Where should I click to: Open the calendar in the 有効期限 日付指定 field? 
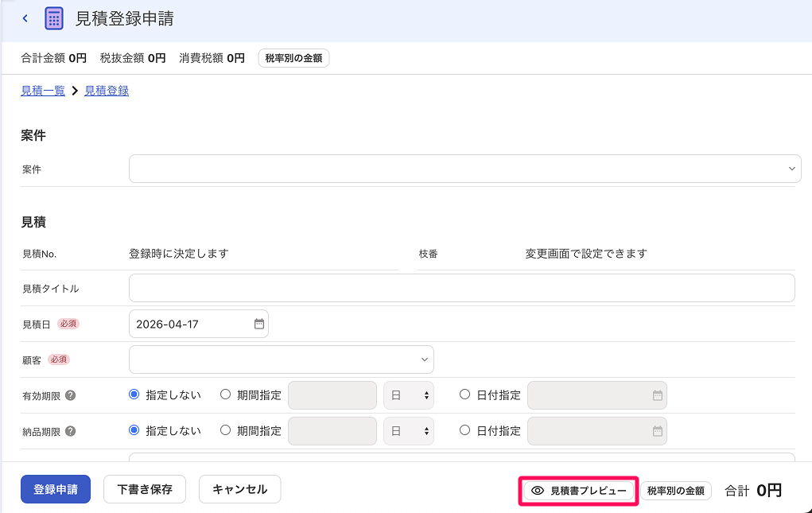[657, 395]
